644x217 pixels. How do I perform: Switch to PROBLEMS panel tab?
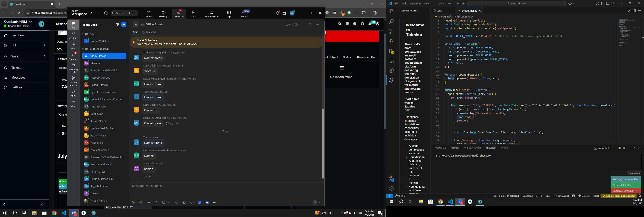click(440, 148)
